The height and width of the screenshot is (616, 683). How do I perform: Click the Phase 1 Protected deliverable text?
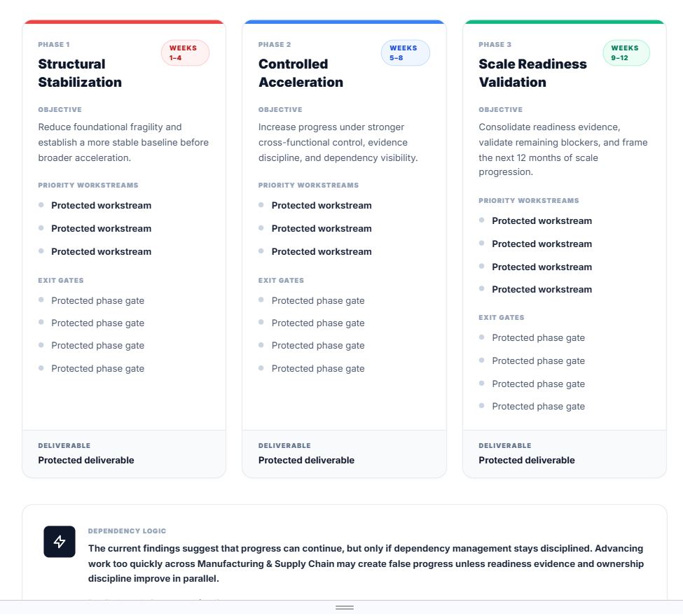point(86,460)
